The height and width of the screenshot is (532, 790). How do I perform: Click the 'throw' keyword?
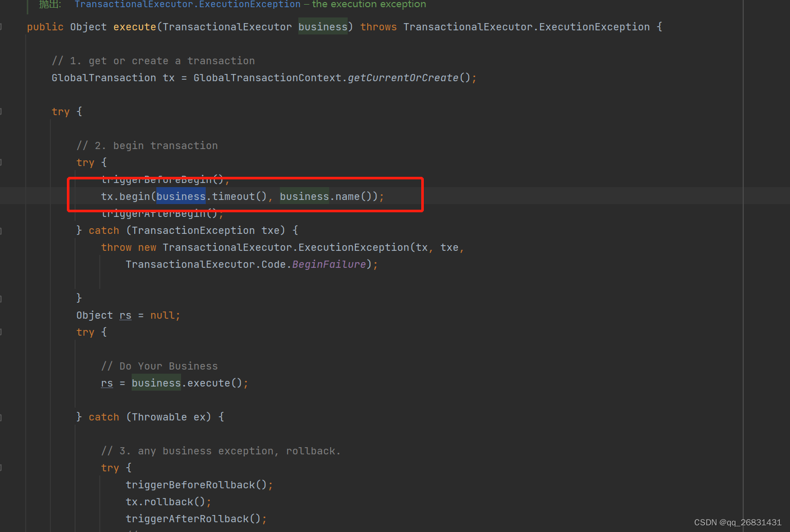coord(116,247)
